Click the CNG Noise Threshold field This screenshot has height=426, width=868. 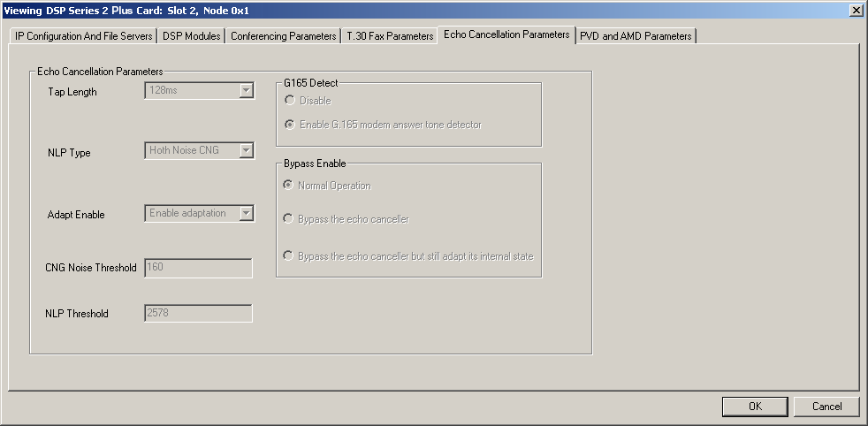coord(198,268)
